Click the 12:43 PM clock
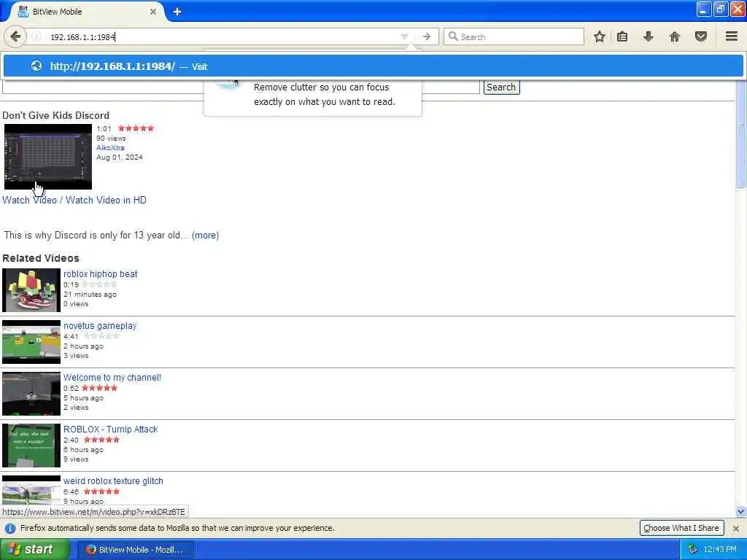 coord(720,550)
